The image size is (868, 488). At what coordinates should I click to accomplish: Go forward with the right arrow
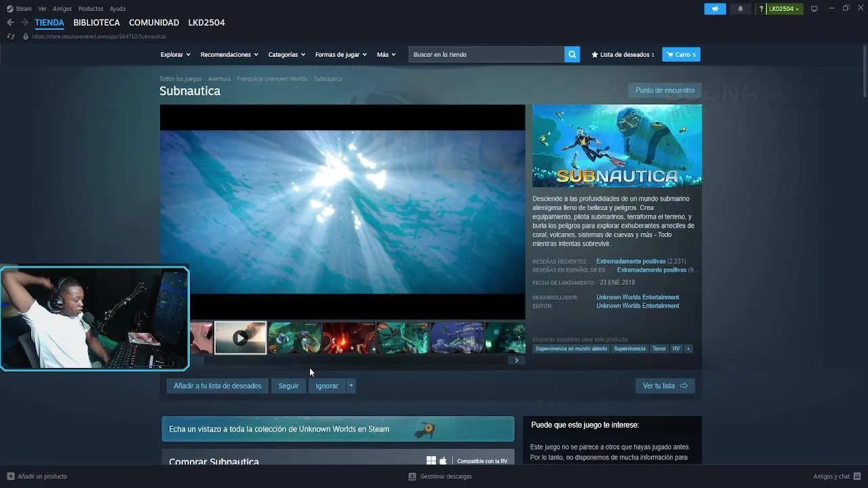[24, 22]
